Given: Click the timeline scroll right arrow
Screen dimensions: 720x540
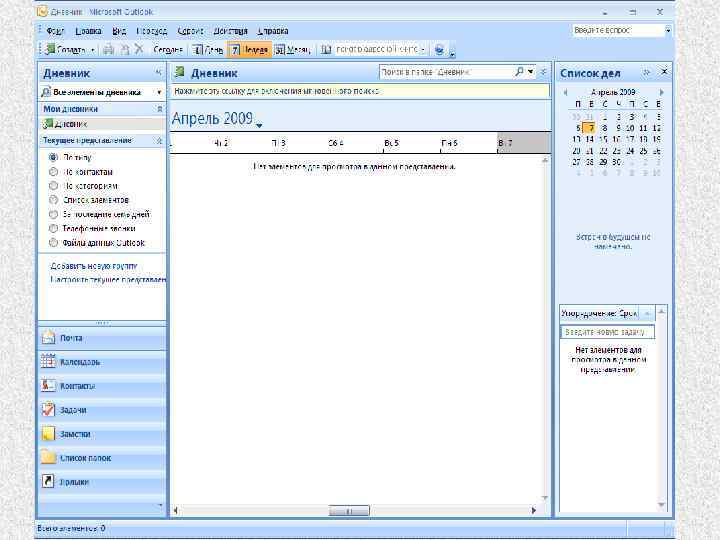Looking at the screenshot, I should click(534, 510).
